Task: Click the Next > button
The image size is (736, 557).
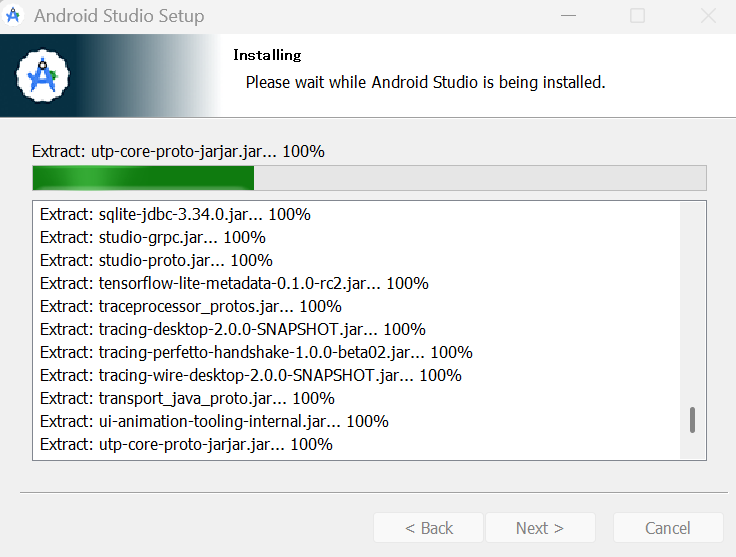Action: 540,528
